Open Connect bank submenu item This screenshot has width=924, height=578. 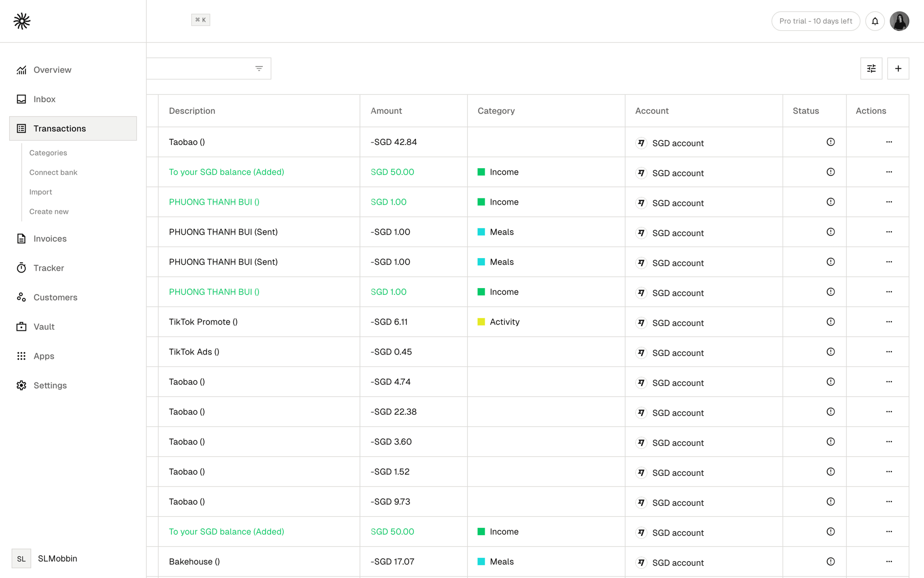tap(53, 172)
